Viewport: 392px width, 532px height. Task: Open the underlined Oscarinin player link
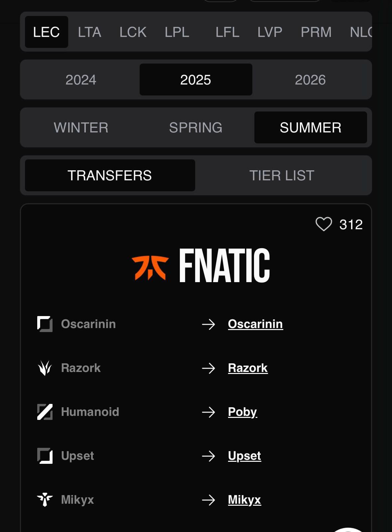point(255,324)
